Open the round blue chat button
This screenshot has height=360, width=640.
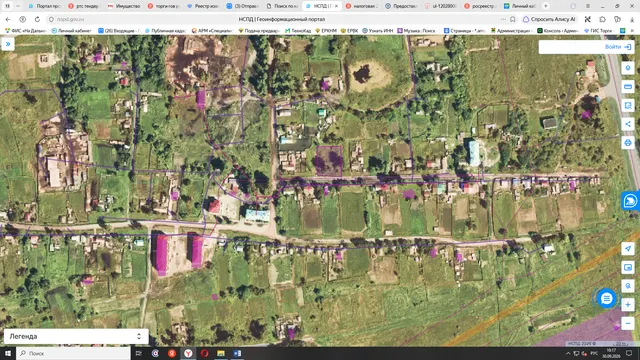[x=607, y=298]
